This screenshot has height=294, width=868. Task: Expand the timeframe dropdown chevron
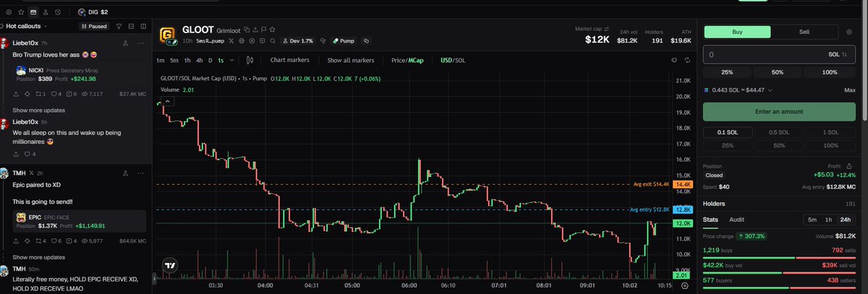[x=232, y=61]
